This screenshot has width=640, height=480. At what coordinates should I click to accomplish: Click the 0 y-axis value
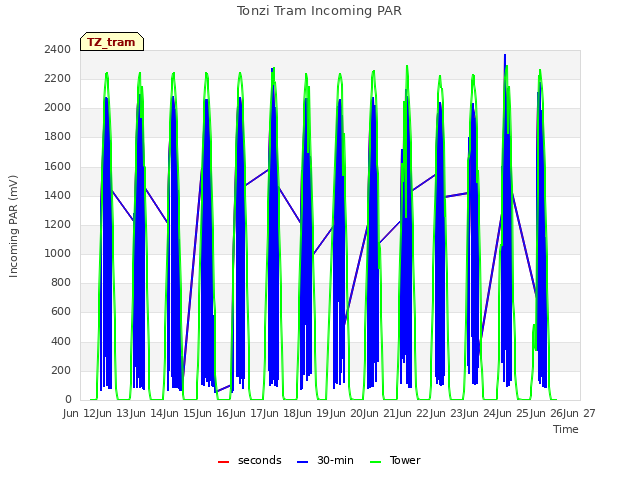68,400
